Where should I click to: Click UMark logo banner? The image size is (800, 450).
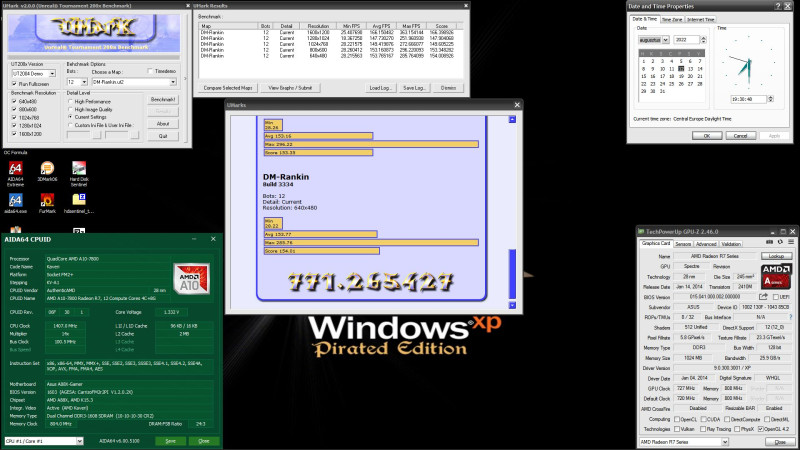tap(94, 33)
